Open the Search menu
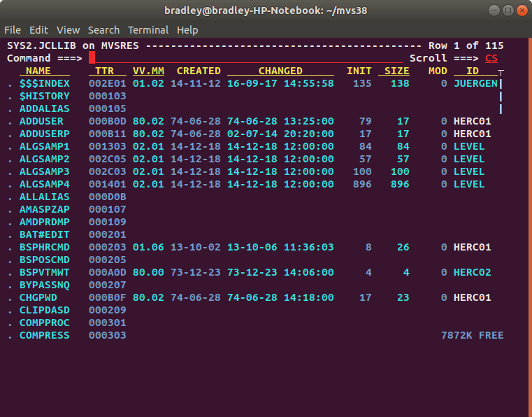532x417 pixels. click(104, 30)
